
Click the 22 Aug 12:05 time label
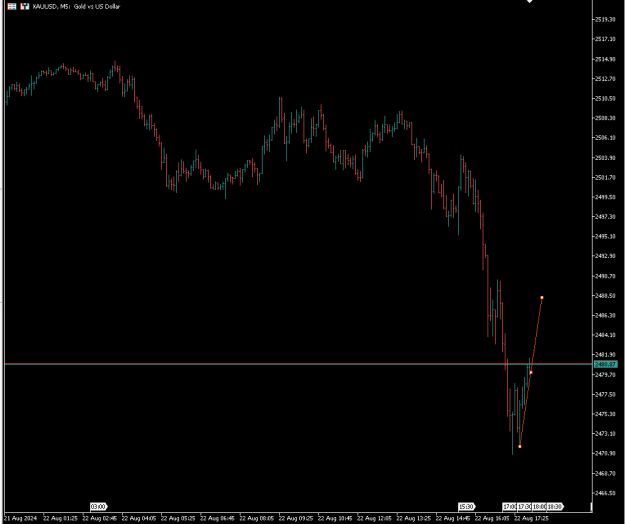pos(374,518)
